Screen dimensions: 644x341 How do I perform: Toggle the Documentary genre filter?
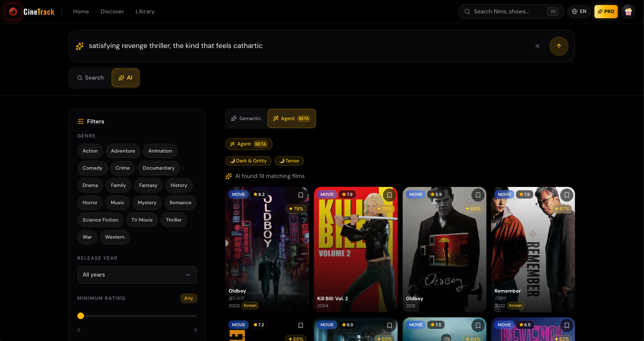click(158, 168)
